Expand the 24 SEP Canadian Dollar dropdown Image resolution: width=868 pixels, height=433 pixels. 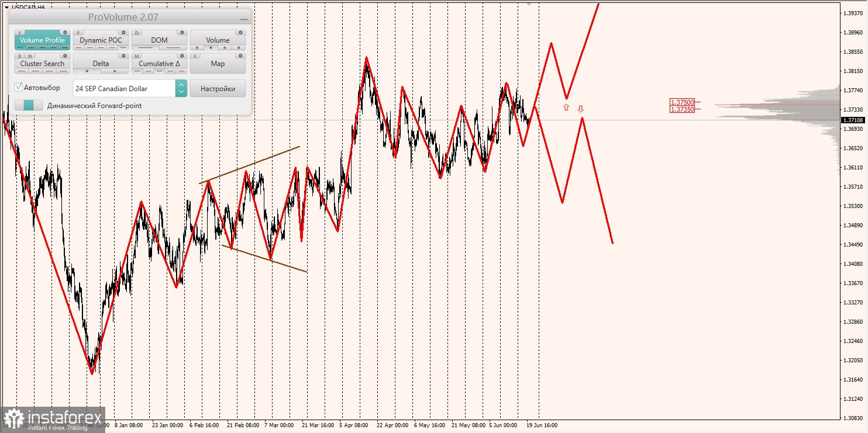click(x=181, y=88)
